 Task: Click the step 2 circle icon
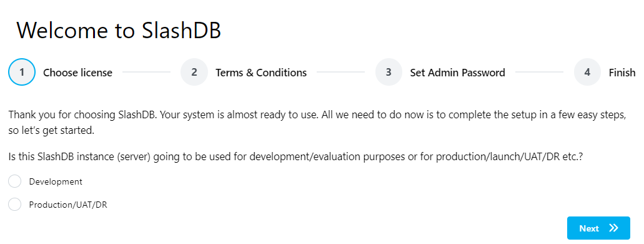click(194, 72)
